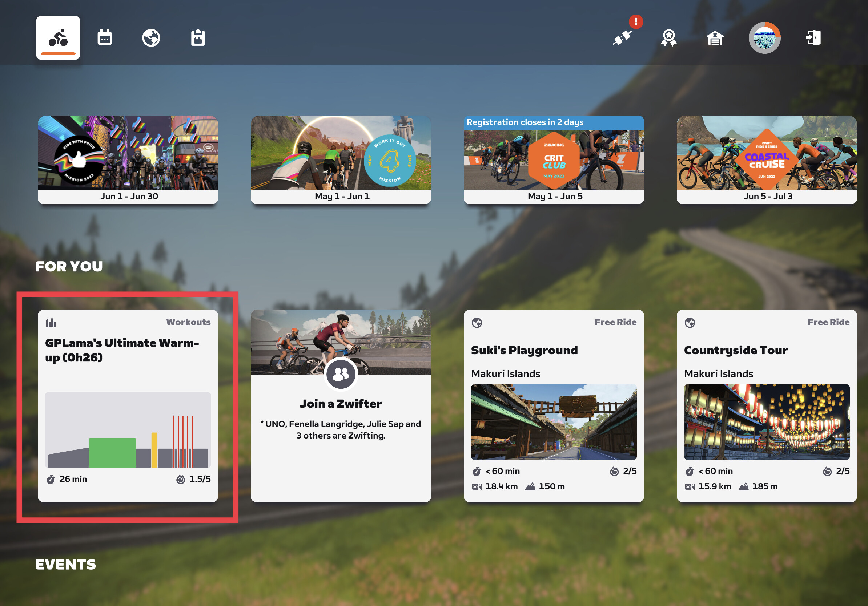Open the Coastal Cruise ride series banner
868x606 pixels.
(766, 159)
